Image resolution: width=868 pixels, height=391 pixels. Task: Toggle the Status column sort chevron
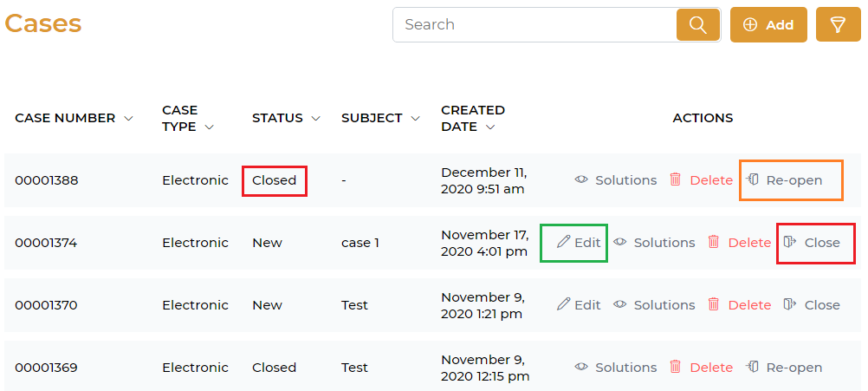coord(316,119)
